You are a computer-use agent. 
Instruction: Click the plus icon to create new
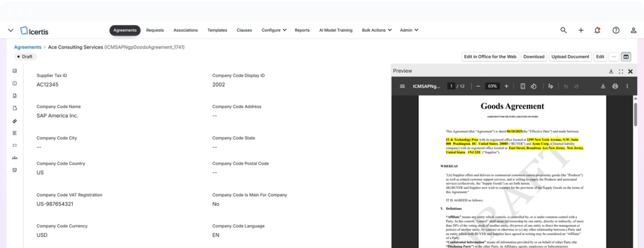(x=581, y=30)
